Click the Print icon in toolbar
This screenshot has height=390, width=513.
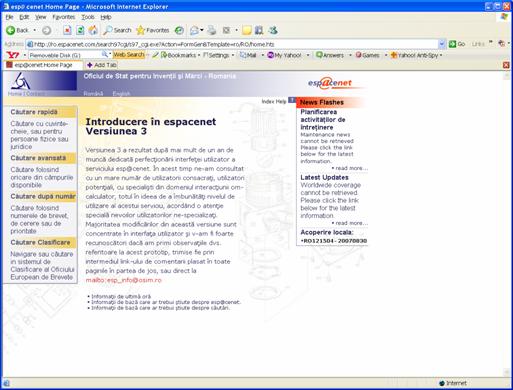click(x=212, y=30)
